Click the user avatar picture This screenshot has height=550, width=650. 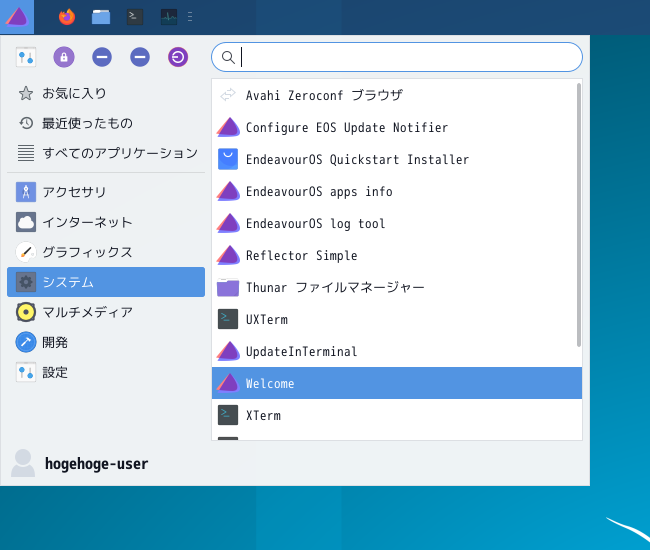point(23,463)
